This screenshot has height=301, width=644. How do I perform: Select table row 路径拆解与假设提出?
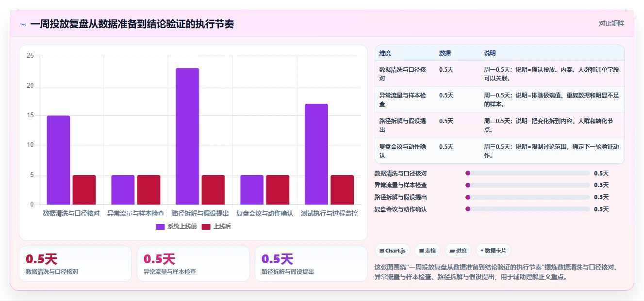point(500,125)
